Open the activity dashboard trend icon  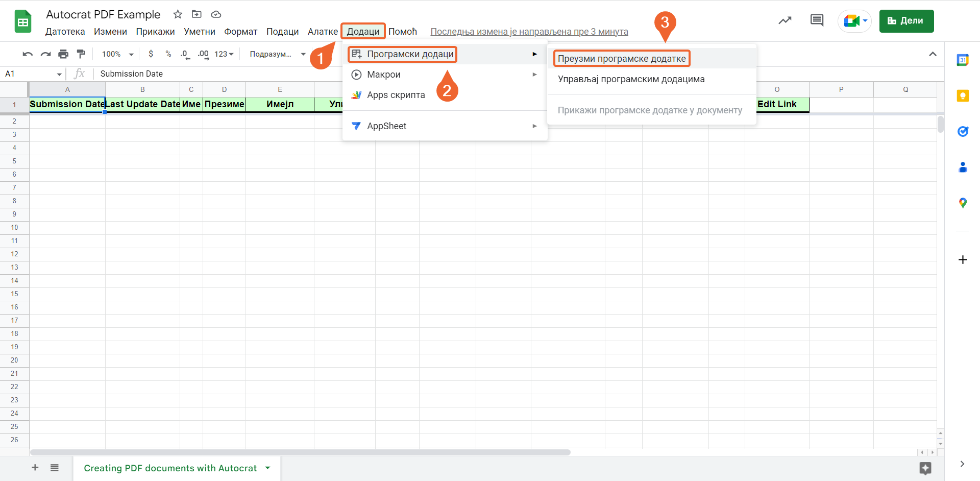tap(785, 21)
